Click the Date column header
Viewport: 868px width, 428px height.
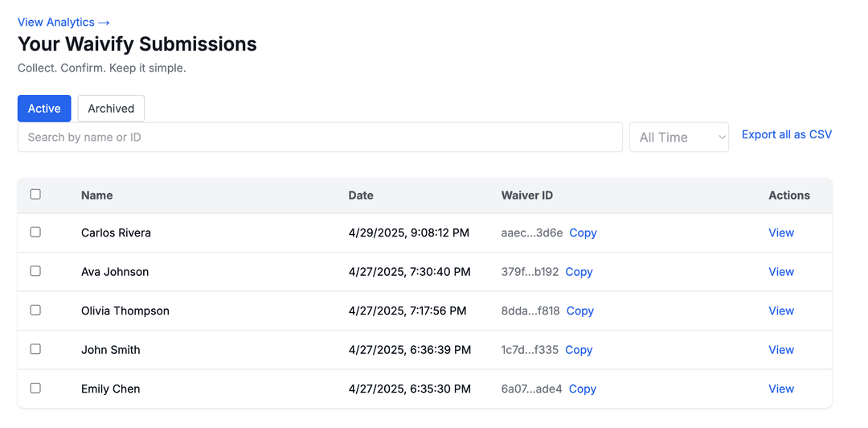pos(361,195)
